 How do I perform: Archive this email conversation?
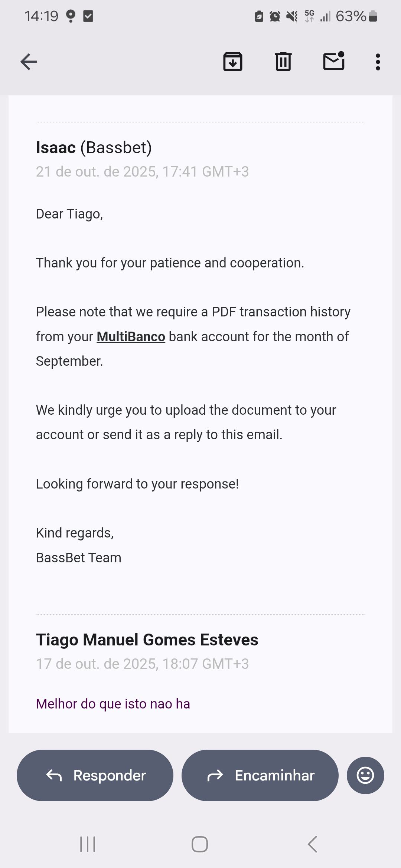pos(233,62)
